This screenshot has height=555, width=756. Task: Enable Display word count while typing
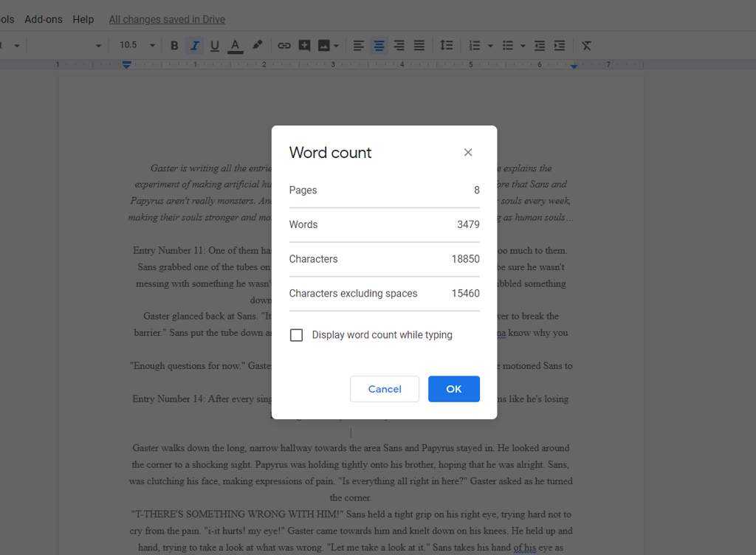(x=297, y=335)
